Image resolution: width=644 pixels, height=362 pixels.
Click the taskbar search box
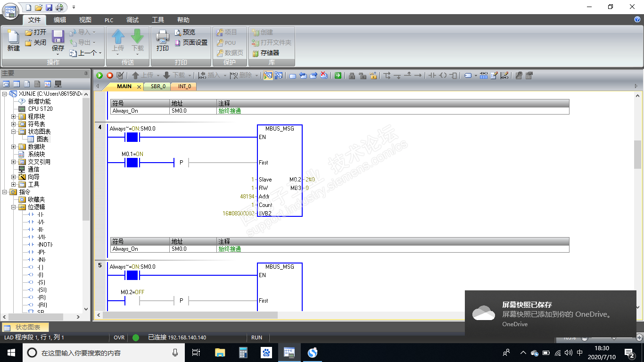click(104, 352)
